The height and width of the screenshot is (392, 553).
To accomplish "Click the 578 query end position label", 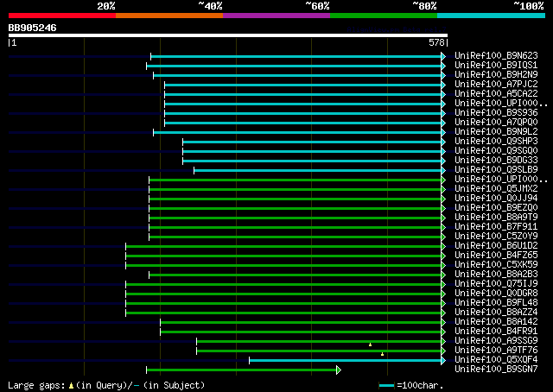I will [436, 42].
